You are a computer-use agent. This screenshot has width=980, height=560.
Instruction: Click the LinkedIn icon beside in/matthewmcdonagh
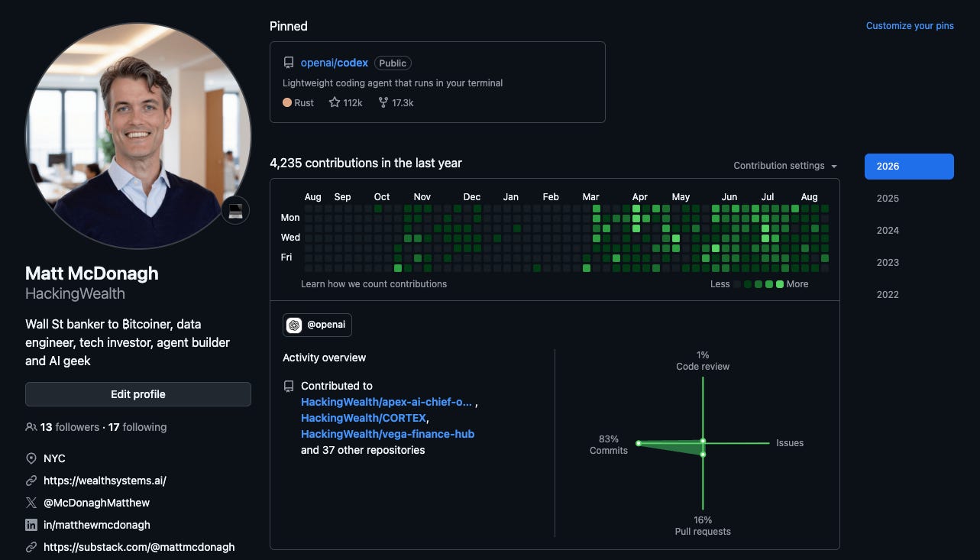[x=31, y=525]
